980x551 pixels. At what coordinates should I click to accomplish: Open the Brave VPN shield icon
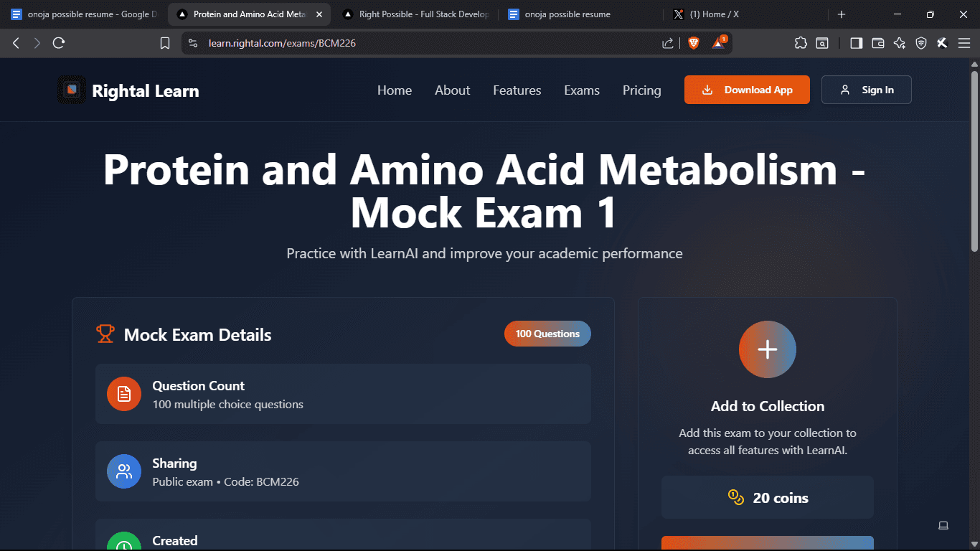pos(921,43)
